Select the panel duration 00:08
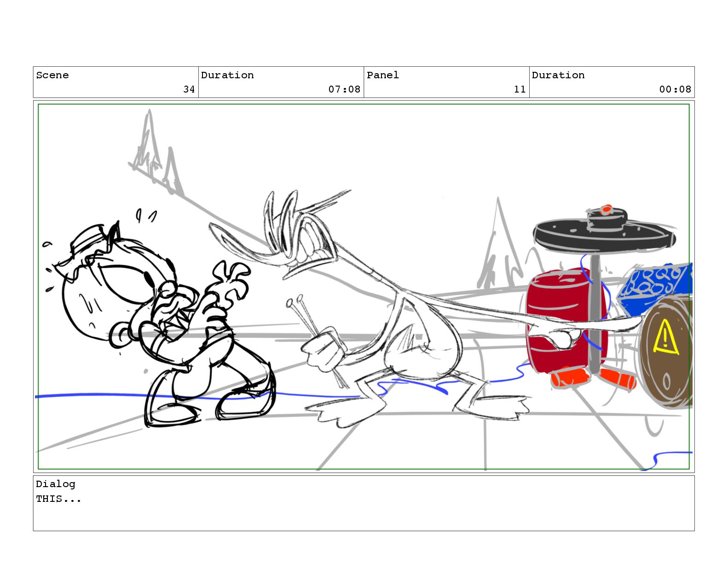 [x=675, y=89]
